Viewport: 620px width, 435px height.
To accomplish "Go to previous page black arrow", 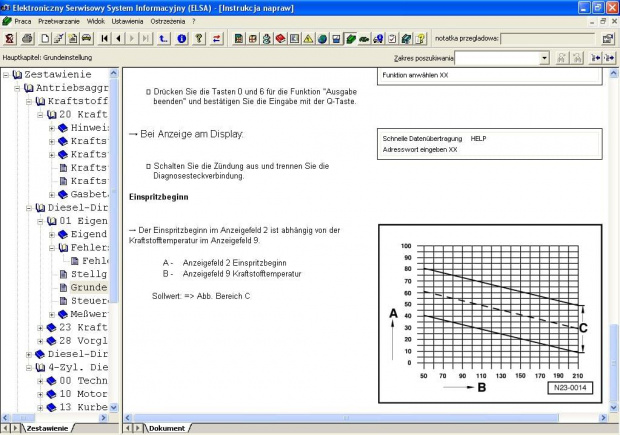I will (x=118, y=38).
